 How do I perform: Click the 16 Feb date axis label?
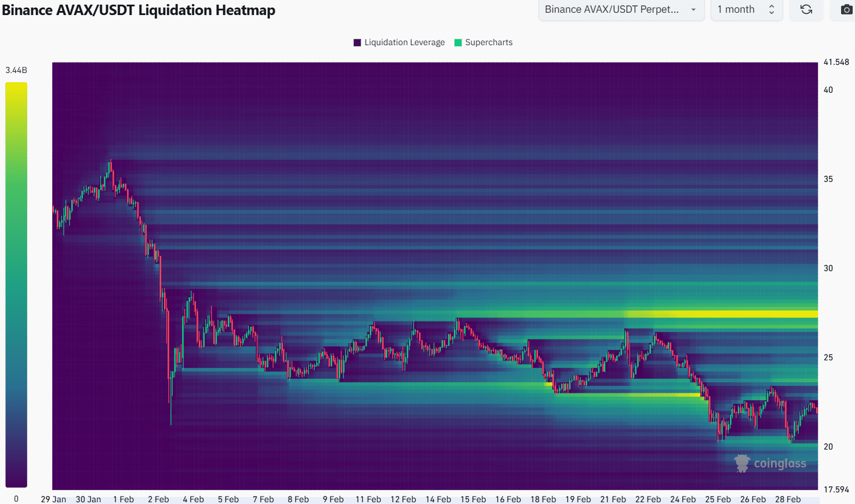508,499
